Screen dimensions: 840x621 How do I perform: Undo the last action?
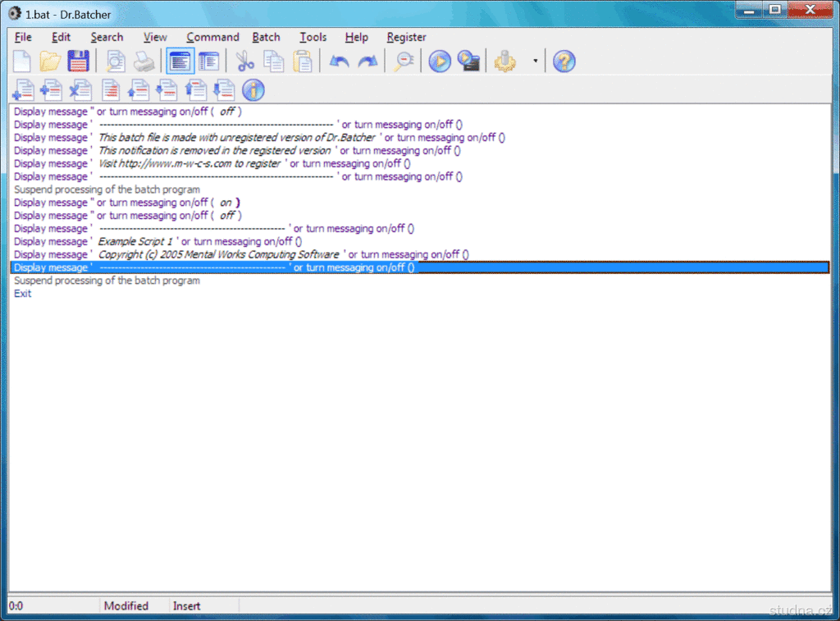pyautogui.click(x=339, y=62)
